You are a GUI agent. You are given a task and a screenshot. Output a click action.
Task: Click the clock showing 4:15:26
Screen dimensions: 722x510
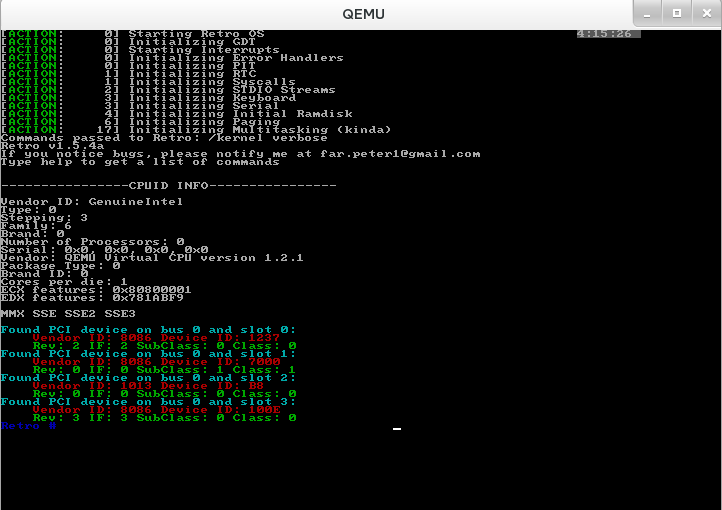(x=608, y=34)
